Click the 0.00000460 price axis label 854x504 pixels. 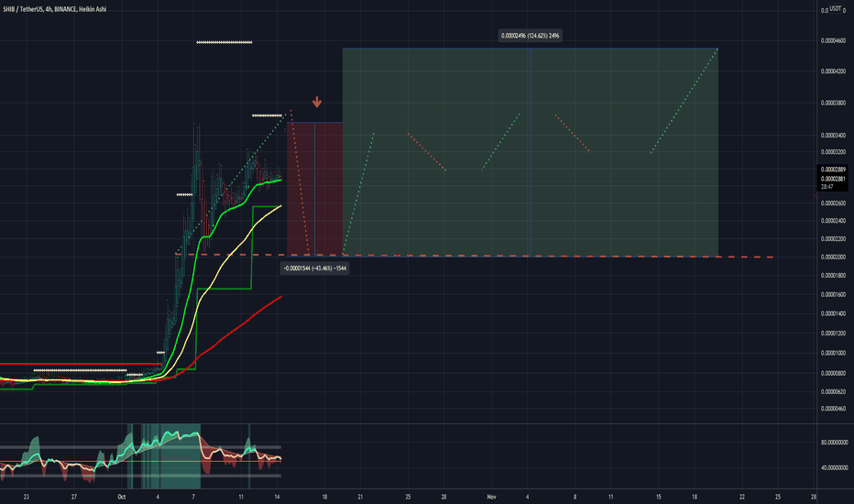click(833, 409)
